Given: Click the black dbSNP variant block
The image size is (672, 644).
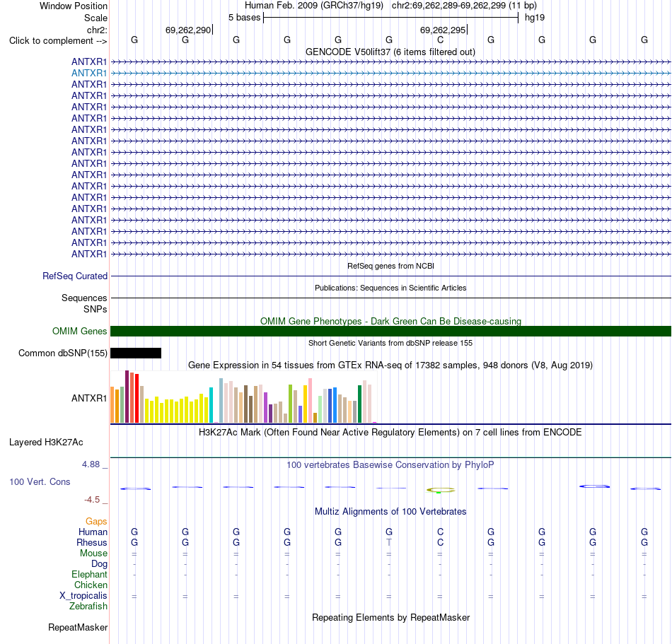Looking at the screenshot, I should coord(136,353).
